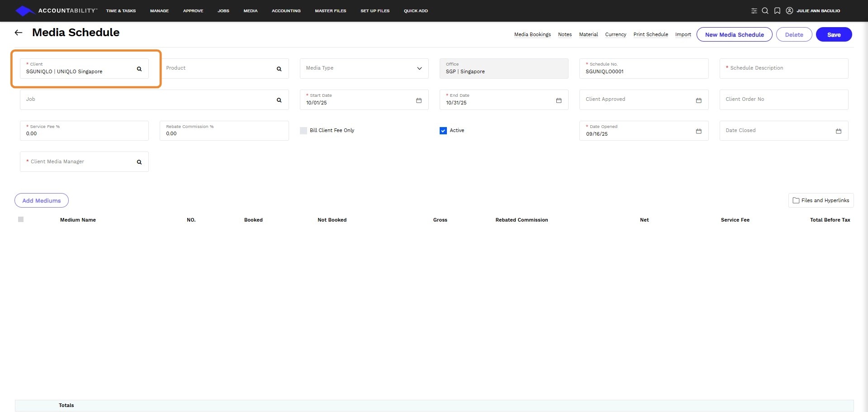This screenshot has width=868, height=412.
Task: Open the Accounting menu
Action: 286,11
